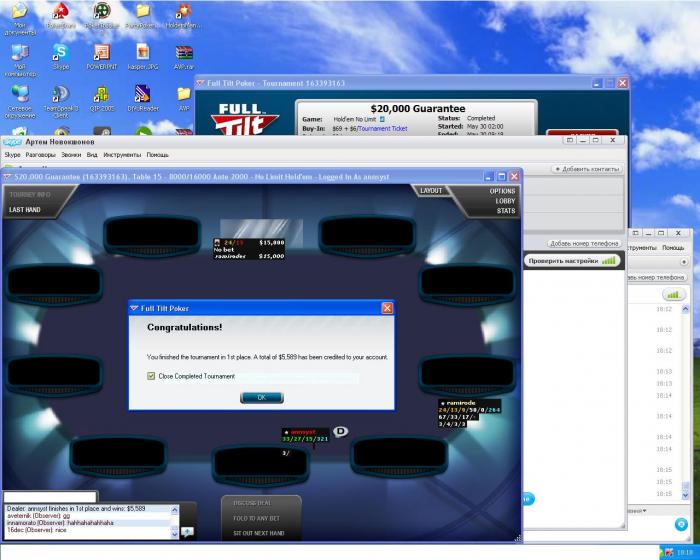Click the Skype logo in Skype title bar
700x560 pixels.
[x=12, y=142]
